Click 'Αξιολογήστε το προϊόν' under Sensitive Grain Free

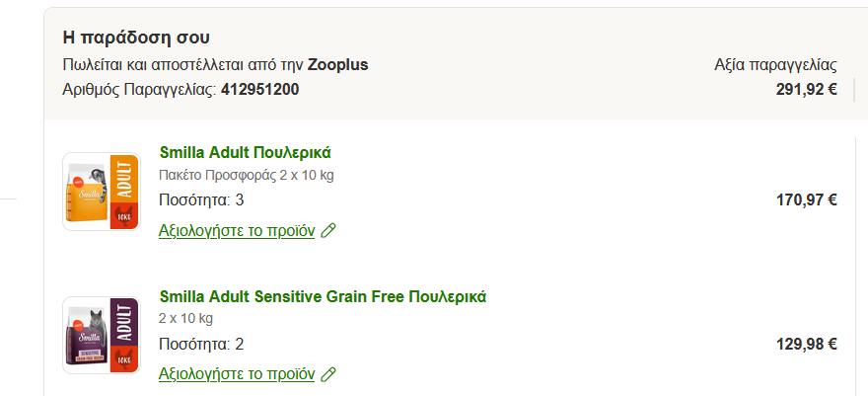click(x=237, y=374)
